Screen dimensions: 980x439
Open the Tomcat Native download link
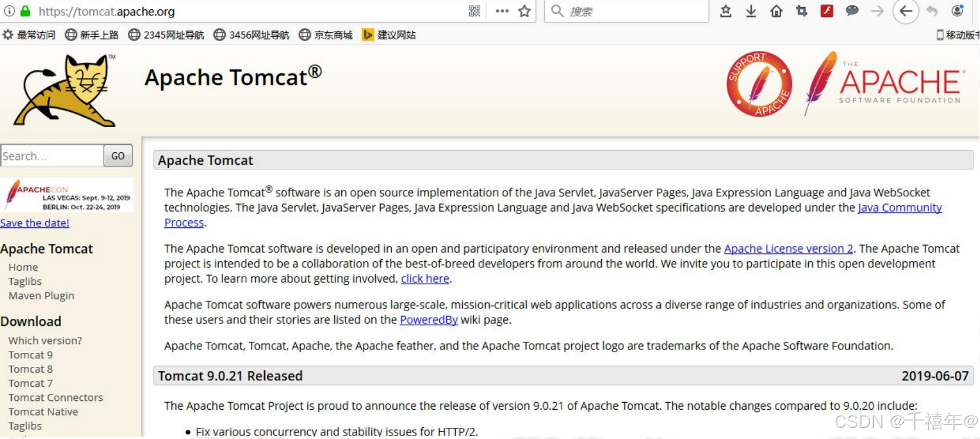(x=43, y=411)
